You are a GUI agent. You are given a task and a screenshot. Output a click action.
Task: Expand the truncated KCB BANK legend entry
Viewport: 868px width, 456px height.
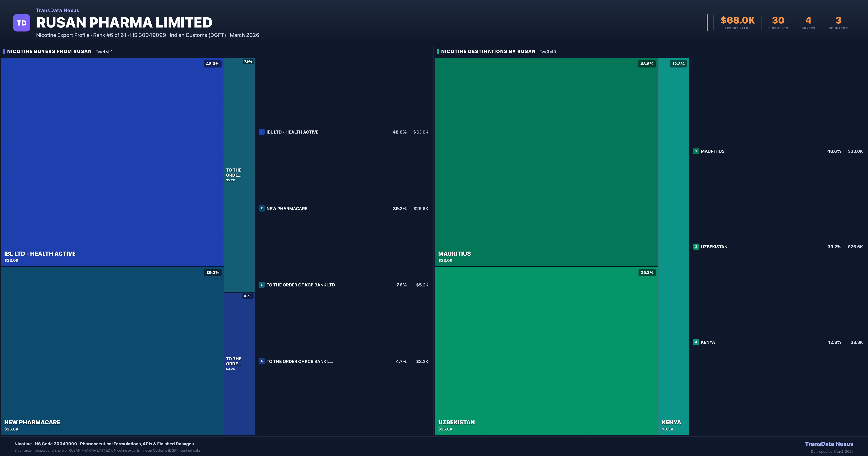(x=300, y=361)
